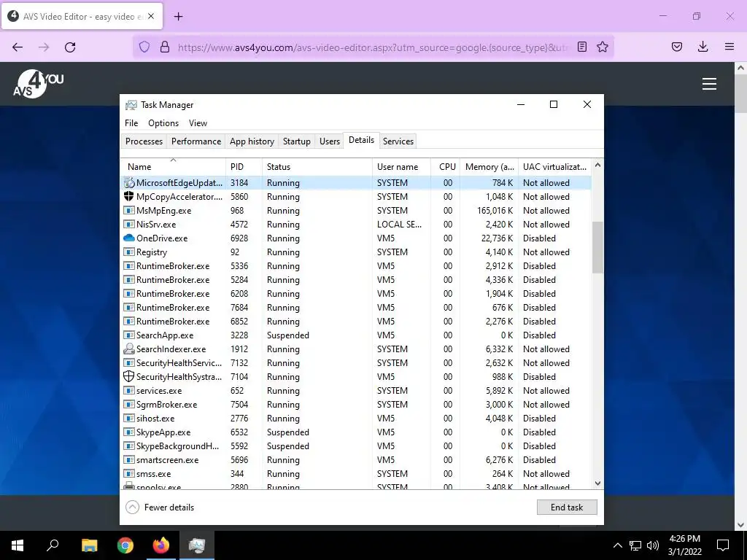
Task: Click the MpCopyAccelerator shield icon
Action: tap(128, 196)
